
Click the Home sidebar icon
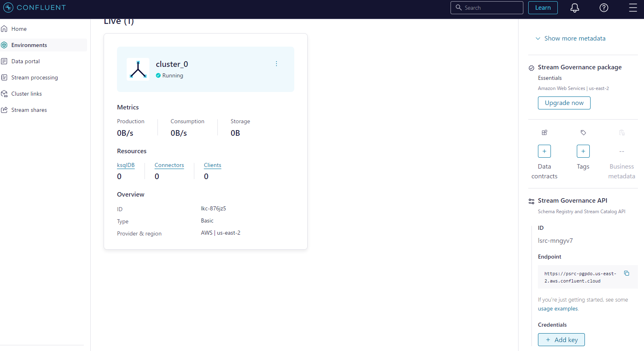[x=4, y=29]
